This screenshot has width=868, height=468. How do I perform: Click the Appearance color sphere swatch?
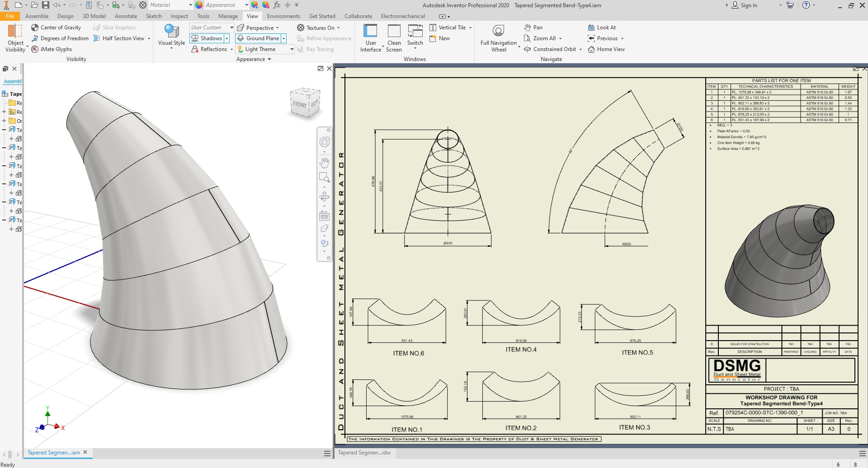point(199,5)
